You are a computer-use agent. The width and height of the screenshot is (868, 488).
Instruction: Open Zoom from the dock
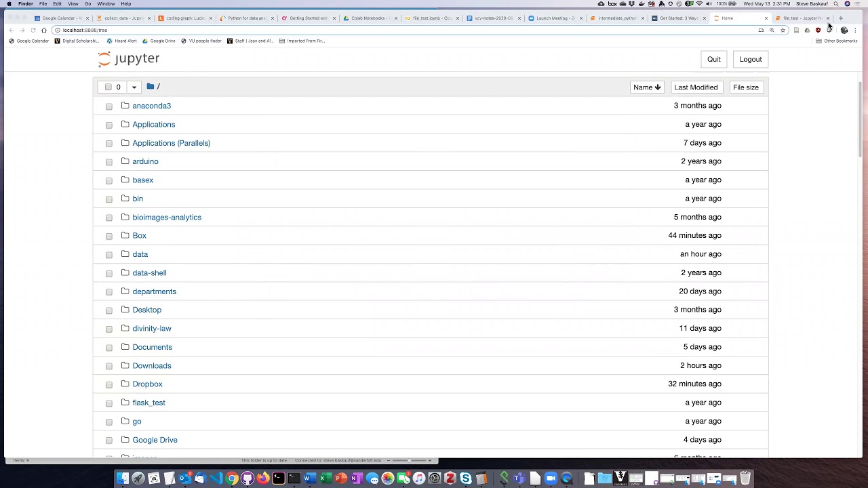click(550, 479)
